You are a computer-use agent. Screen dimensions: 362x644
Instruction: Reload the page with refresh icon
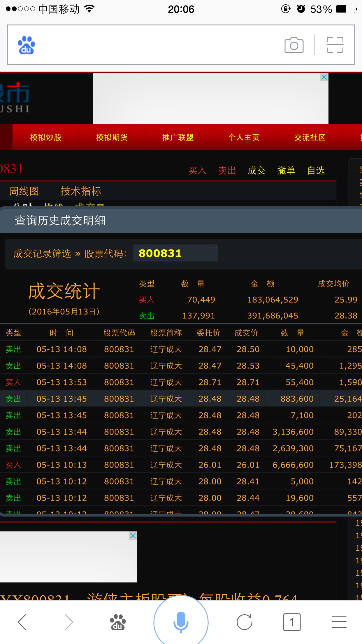(244, 622)
